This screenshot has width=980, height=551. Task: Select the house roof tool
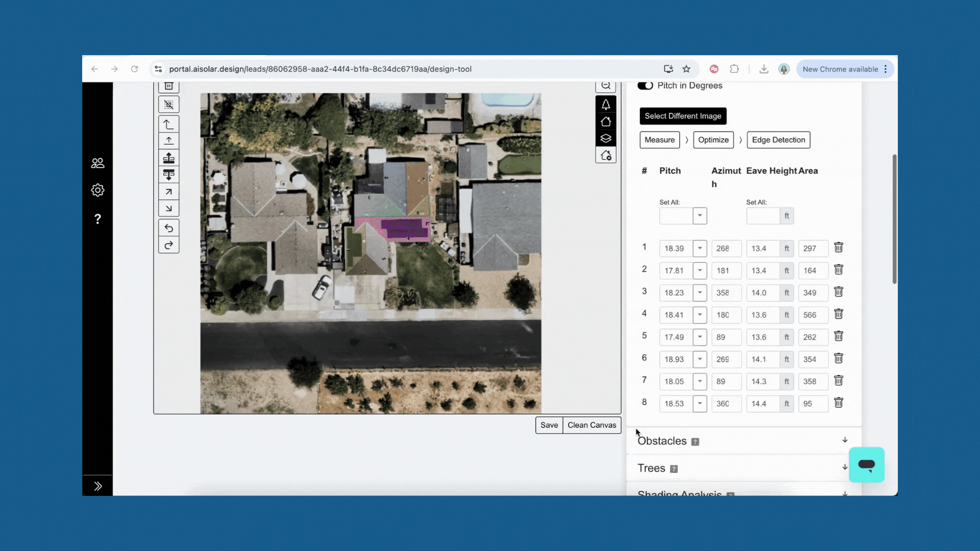[606, 121]
